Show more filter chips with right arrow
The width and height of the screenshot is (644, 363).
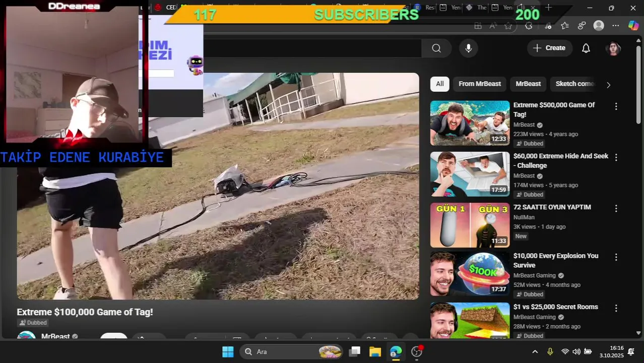point(608,85)
